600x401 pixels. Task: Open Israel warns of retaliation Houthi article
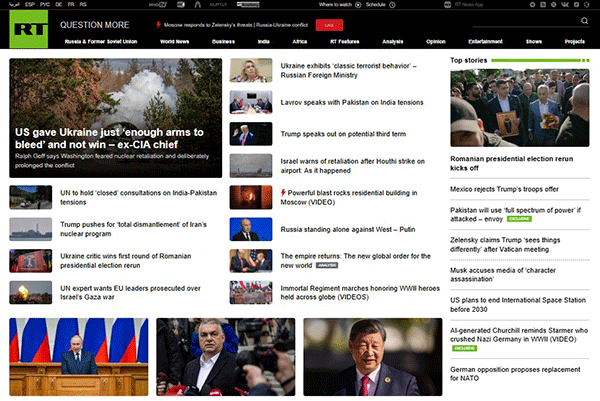point(352,166)
